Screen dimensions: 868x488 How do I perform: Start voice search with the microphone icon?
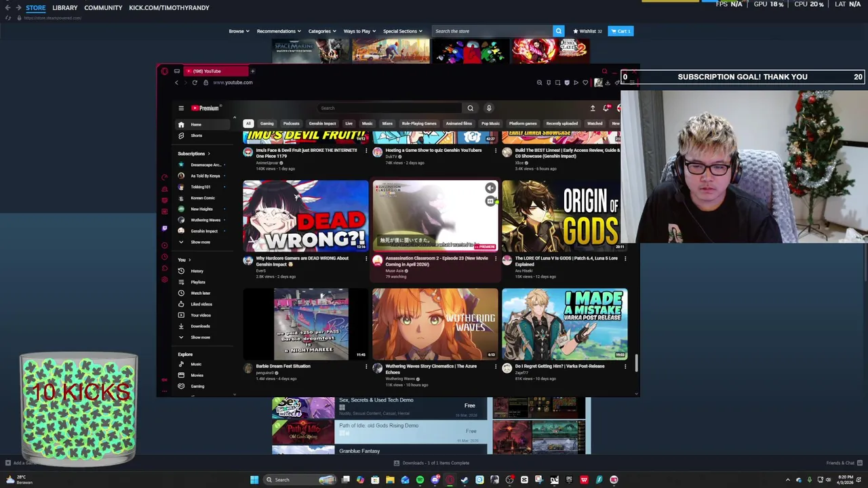click(x=489, y=108)
